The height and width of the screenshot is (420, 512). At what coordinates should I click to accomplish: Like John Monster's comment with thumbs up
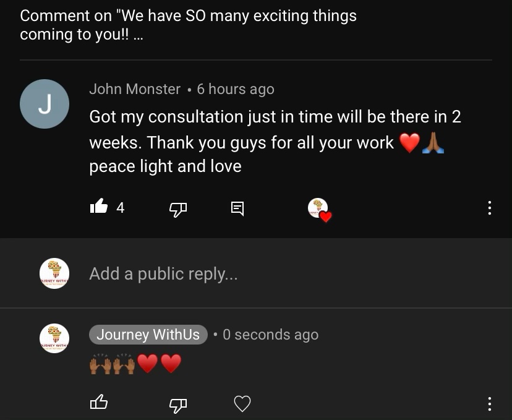(98, 207)
